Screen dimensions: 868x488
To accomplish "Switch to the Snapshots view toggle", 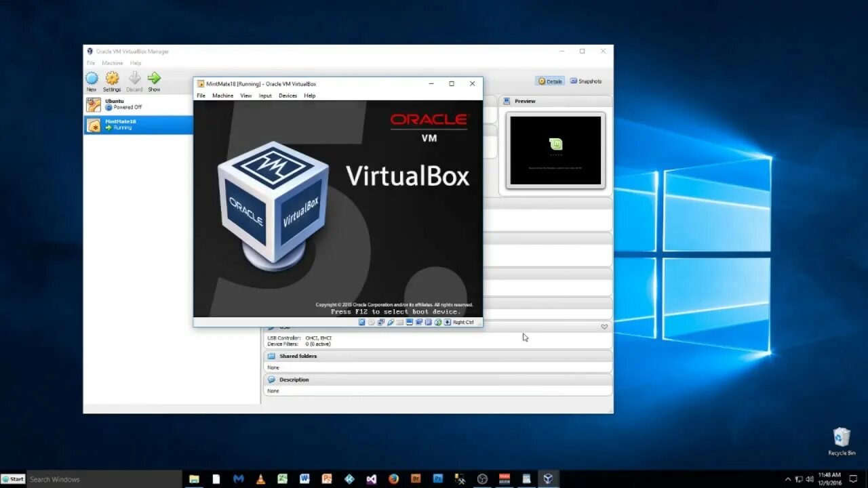I will click(x=586, y=81).
